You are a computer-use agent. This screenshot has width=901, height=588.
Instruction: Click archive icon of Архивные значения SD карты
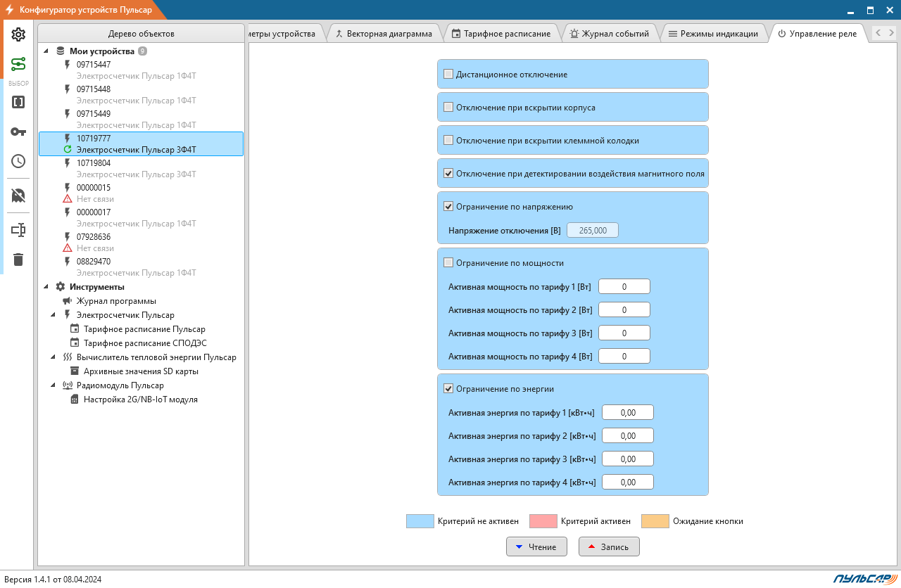click(x=75, y=371)
